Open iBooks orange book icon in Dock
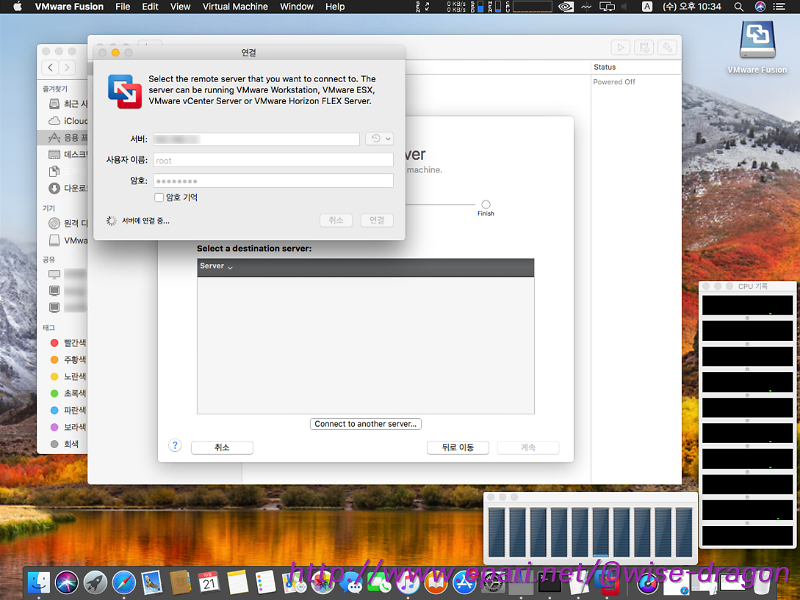This screenshot has height=600, width=800. click(x=435, y=583)
